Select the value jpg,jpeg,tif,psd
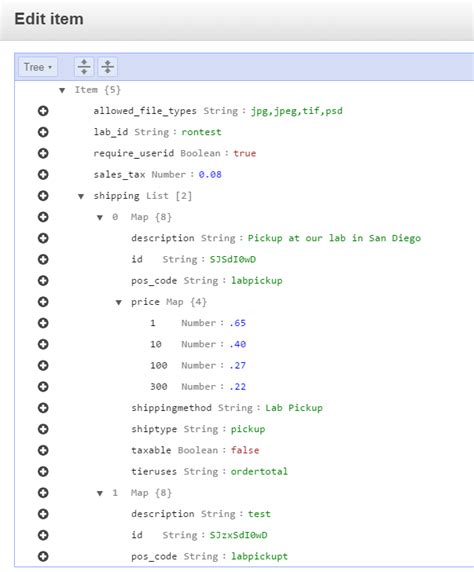The width and height of the screenshot is (474, 572). pos(297,111)
